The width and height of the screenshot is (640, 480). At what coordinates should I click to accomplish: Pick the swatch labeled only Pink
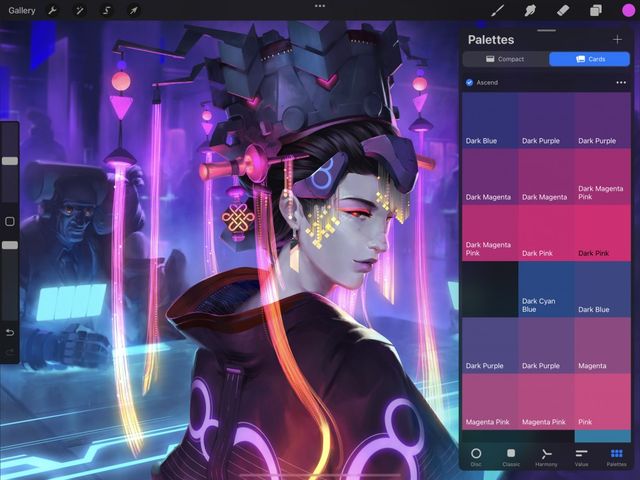602,402
